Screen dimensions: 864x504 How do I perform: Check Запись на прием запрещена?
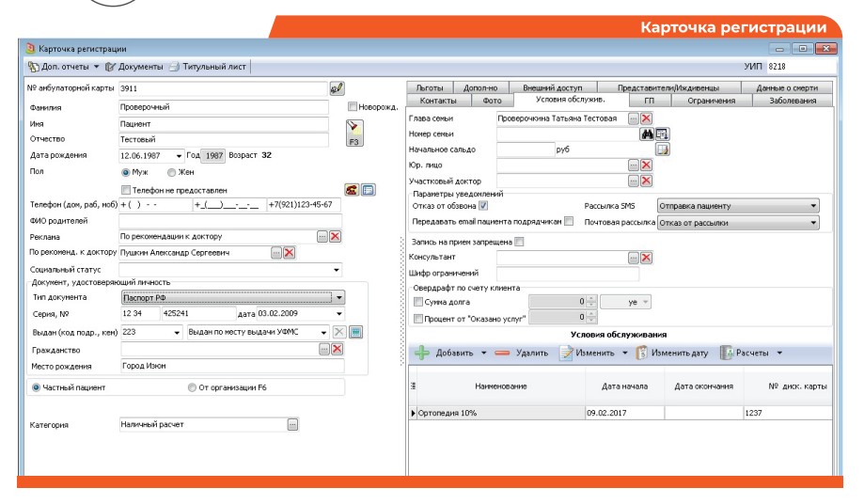pos(519,242)
